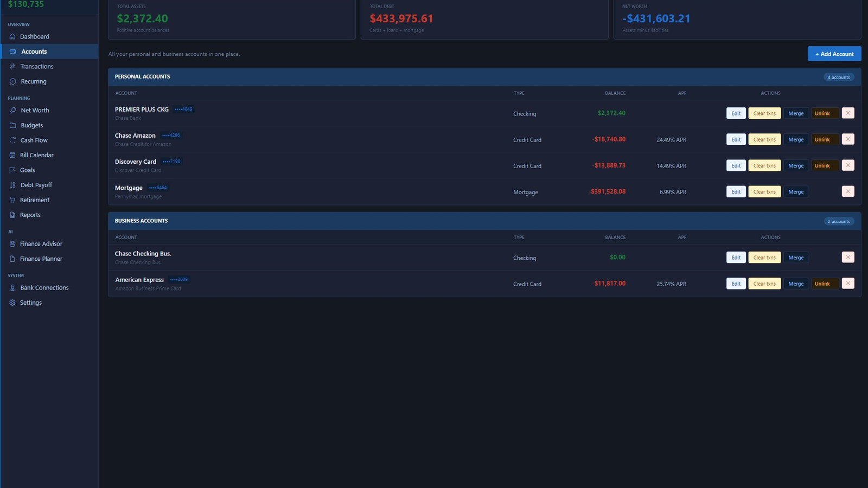Click Mortgage balance -$391,528.08

pos(608,191)
